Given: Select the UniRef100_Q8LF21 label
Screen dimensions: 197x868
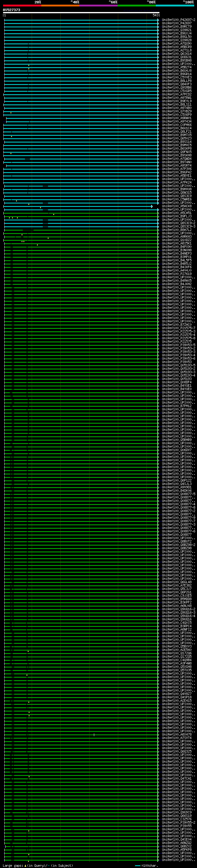Looking at the screenshot, I should click(177, 131).
